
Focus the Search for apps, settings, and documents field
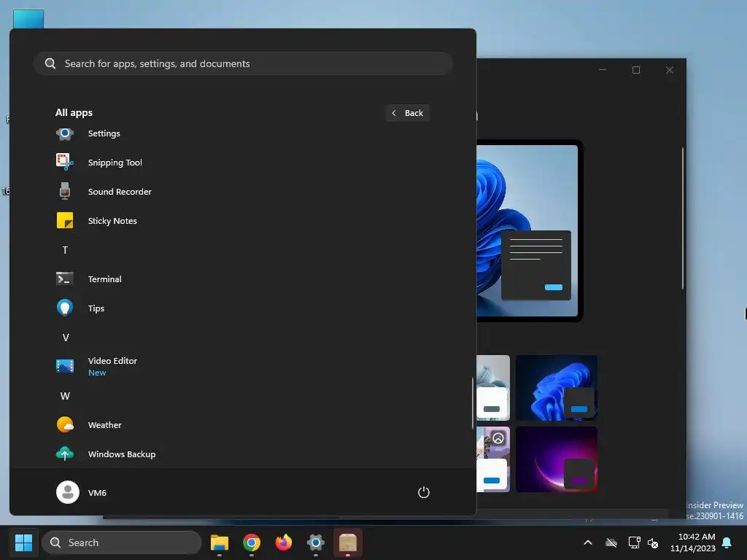[243, 63]
